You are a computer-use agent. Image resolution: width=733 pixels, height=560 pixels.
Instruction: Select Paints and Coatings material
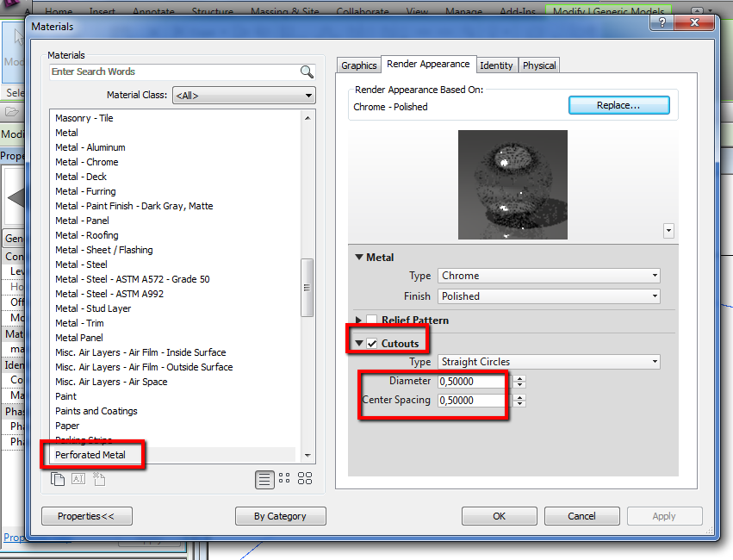point(96,411)
